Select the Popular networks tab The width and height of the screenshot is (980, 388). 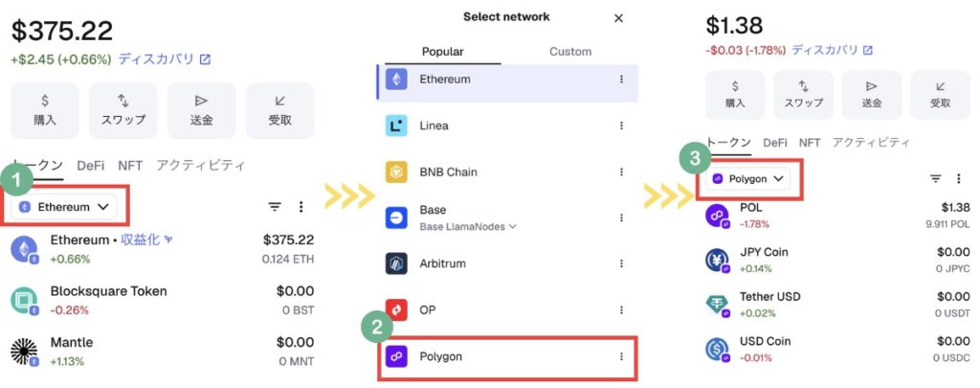(x=444, y=52)
